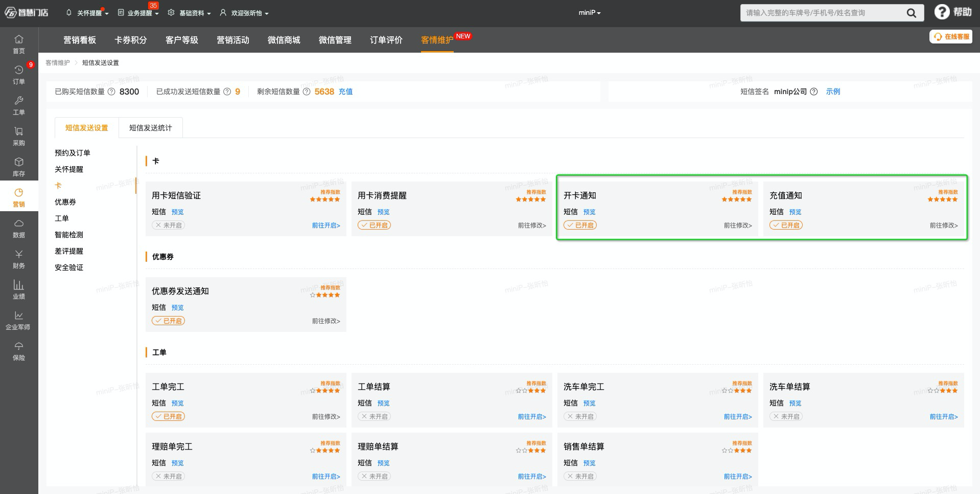980x494 pixels.
Task: Toggle 已开启 status on 优惠券发送通知 card
Action: click(x=169, y=321)
